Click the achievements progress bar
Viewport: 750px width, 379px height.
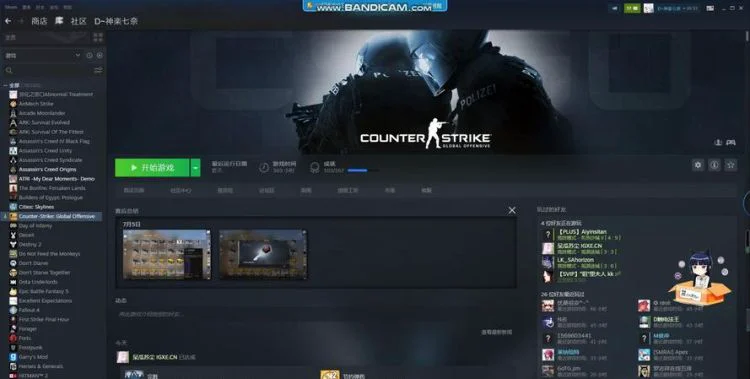363,170
